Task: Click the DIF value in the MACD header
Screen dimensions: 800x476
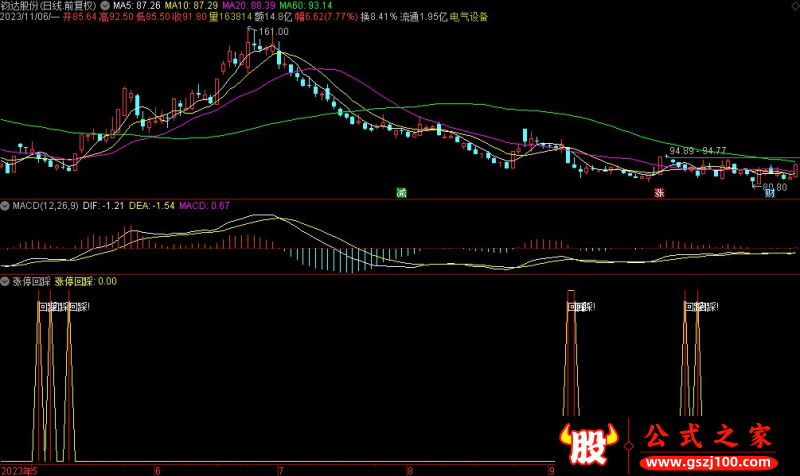Action: 104,205
